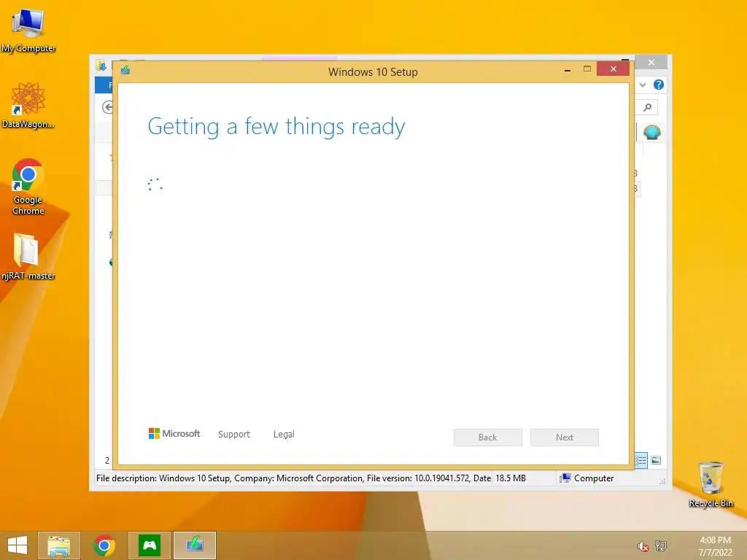Launch Google Chrome from desktop shortcut
This screenshot has height=560, width=747.
pyautogui.click(x=28, y=187)
